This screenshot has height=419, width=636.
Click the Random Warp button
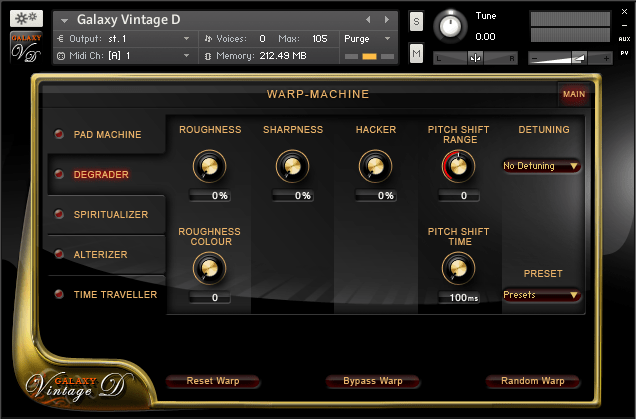click(533, 381)
